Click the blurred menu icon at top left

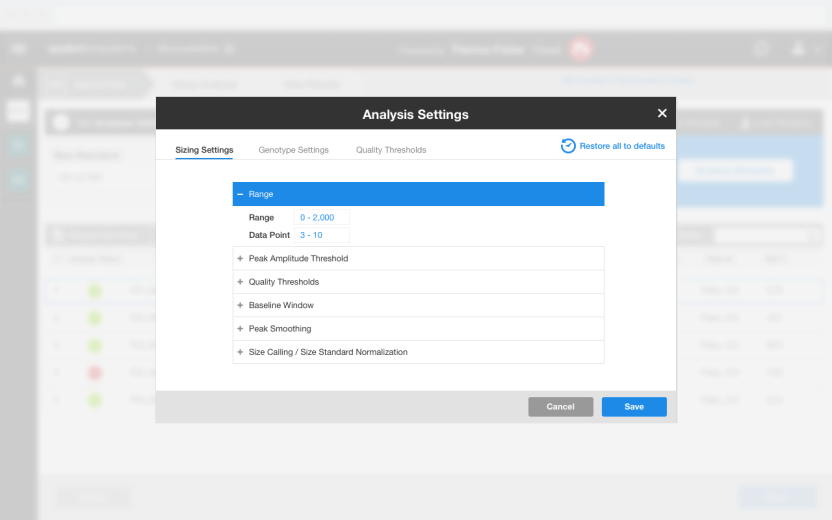click(18, 49)
